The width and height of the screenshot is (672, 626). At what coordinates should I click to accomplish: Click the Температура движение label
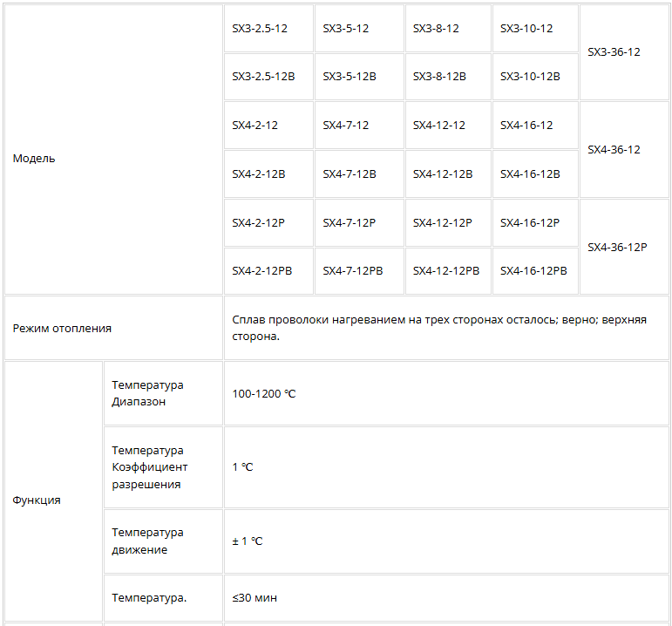[147, 541]
